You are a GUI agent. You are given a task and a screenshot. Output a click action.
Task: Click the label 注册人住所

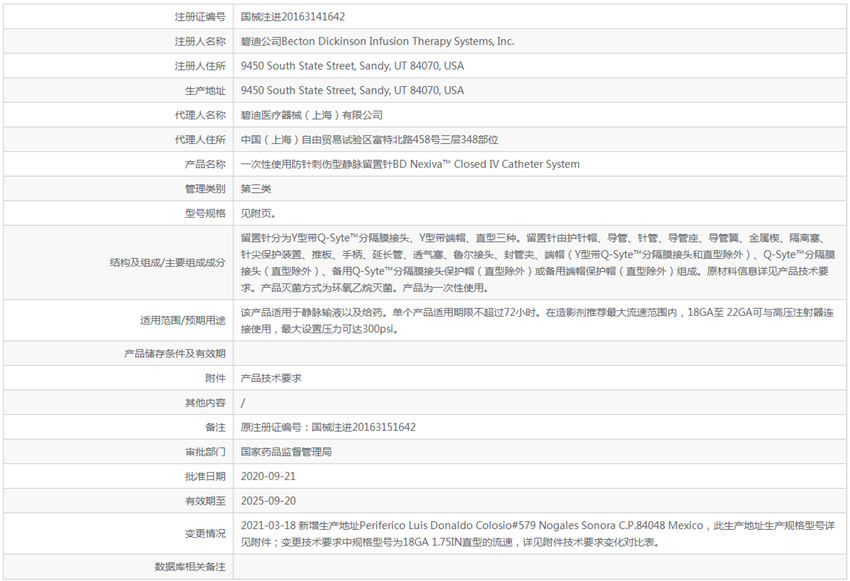tap(200, 66)
